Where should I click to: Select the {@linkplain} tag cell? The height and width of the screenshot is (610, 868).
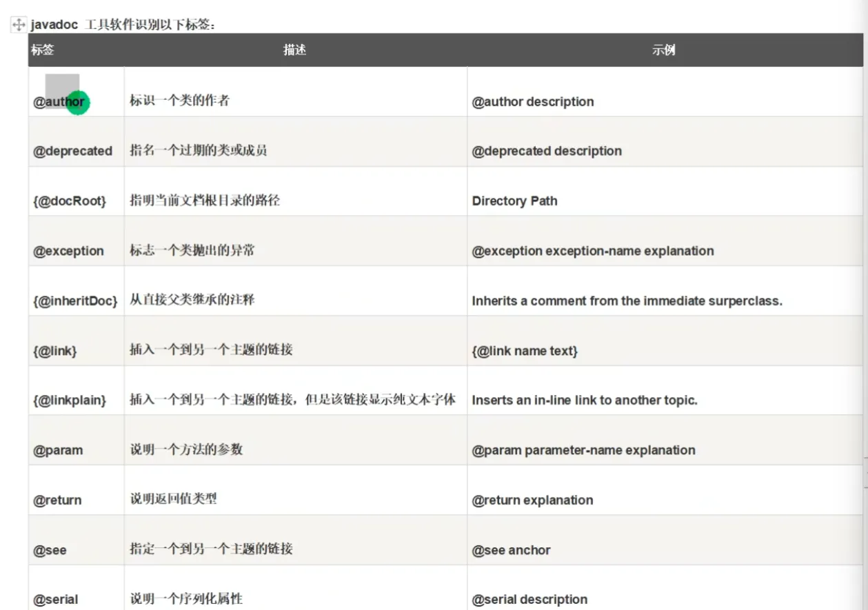pyautogui.click(x=70, y=400)
